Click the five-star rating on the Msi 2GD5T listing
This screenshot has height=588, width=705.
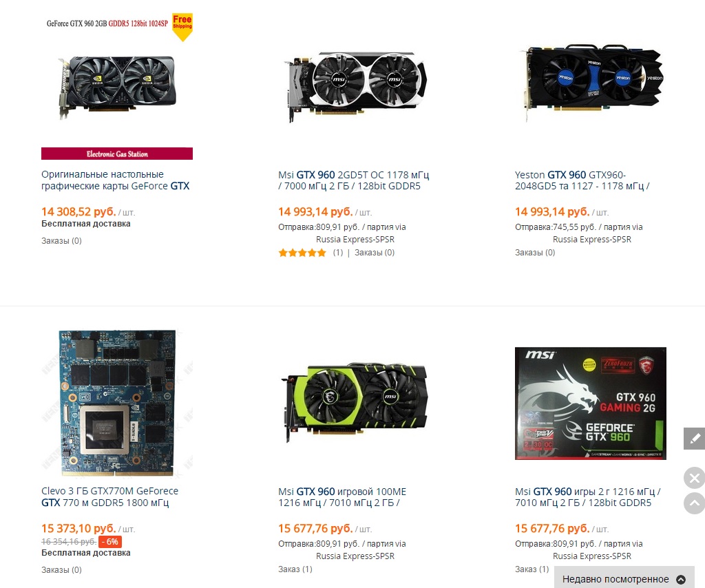pyautogui.click(x=302, y=253)
